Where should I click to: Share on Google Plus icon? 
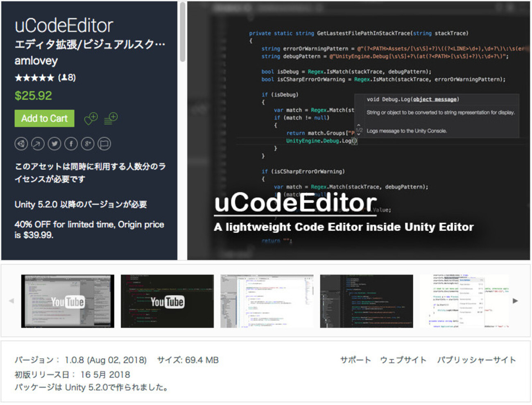(88, 143)
